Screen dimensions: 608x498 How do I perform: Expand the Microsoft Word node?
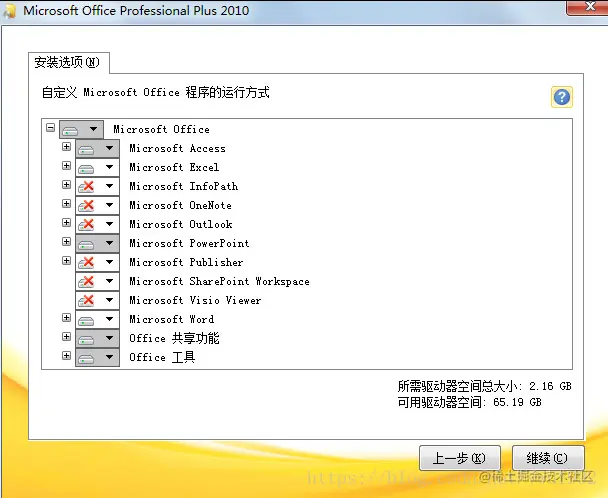coord(66,318)
